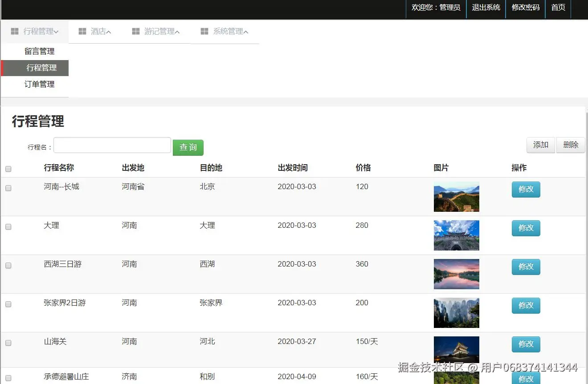This screenshot has width=588, height=384.
Task: Click the 河南省 departure cell
Action: tap(133, 187)
